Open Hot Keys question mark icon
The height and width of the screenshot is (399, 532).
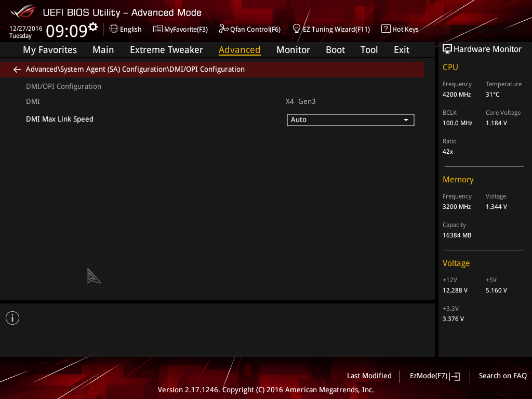coord(385,29)
